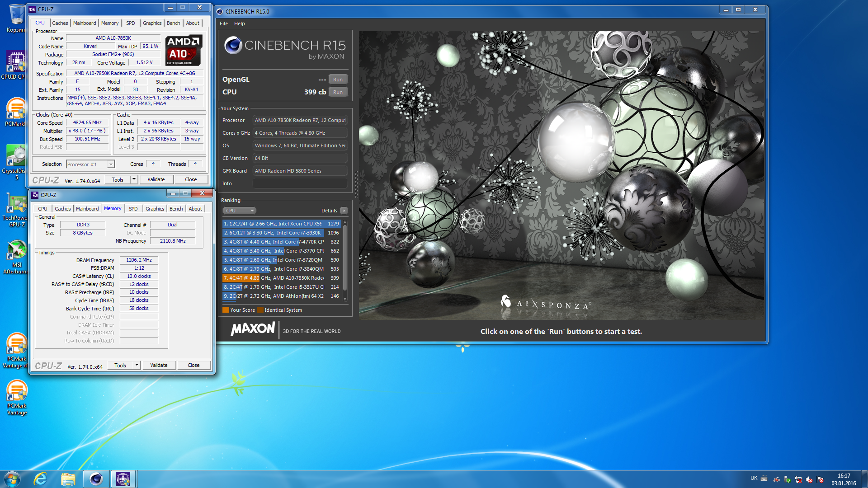Screen dimensions: 868x488
Task: Open the MSI Afterburner desktop shortcut
Action: click(x=16, y=257)
